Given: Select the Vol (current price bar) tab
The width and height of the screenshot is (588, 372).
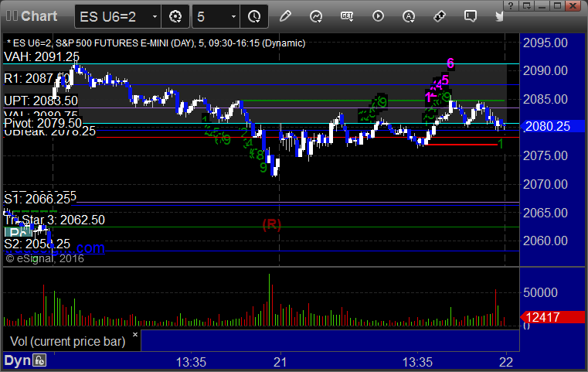Looking at the screenshot, I should 67,341.
